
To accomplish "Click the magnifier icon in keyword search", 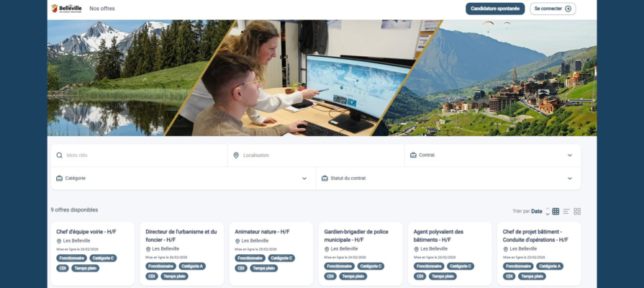I will point(59,156).
